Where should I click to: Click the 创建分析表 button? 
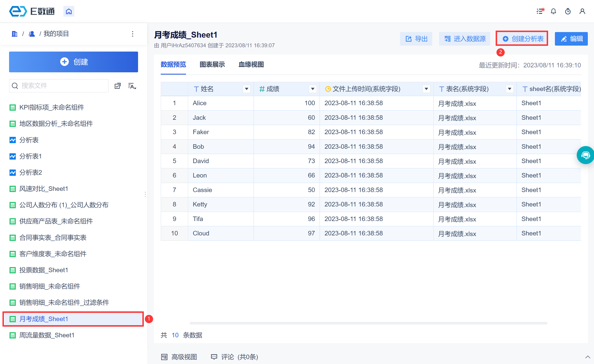[x=522, y=39]
